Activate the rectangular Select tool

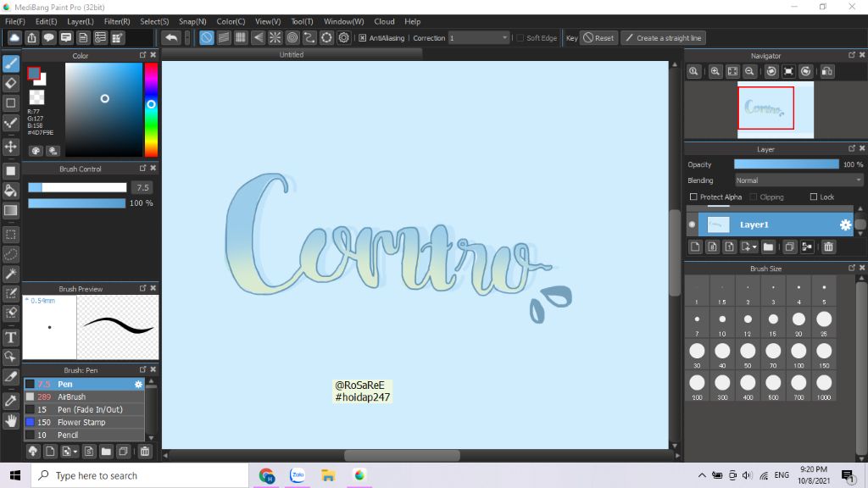click(x=10, y=235)
